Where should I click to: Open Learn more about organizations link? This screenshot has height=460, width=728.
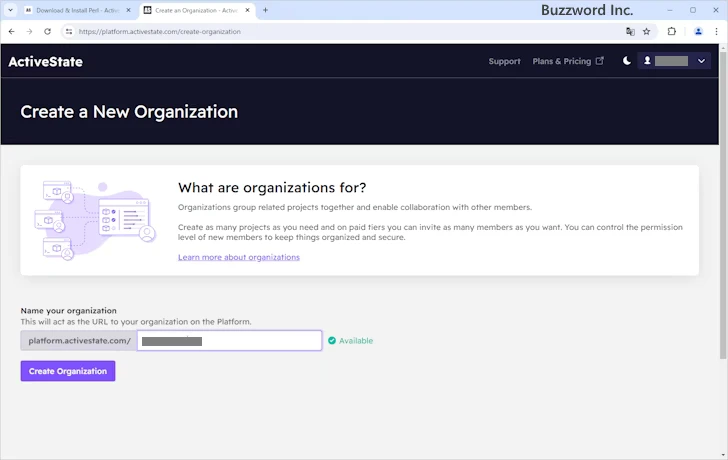point(239,257)
